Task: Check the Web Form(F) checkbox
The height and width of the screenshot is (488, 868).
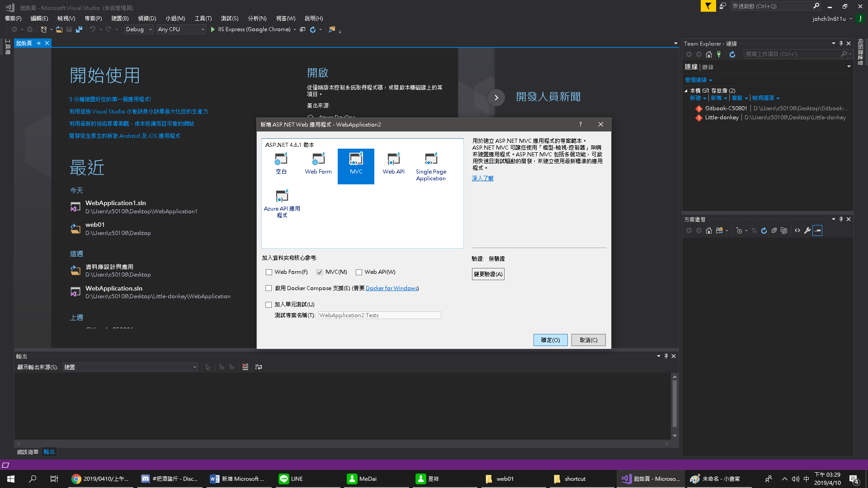Action: click(x=269, y=272)
